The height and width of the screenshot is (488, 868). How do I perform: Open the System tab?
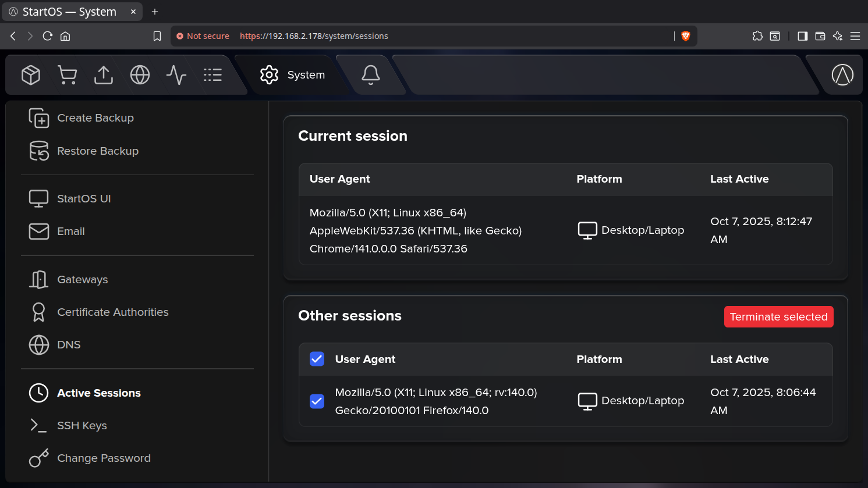coord(292,74)
